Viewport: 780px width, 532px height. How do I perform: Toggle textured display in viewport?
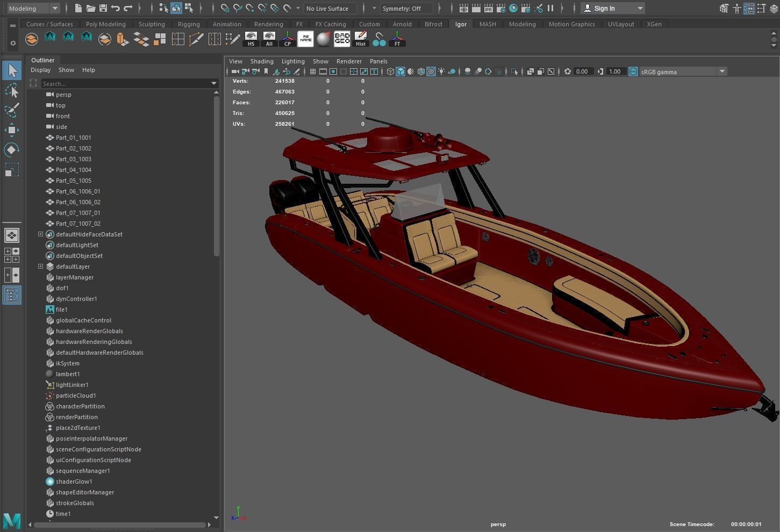431,71
